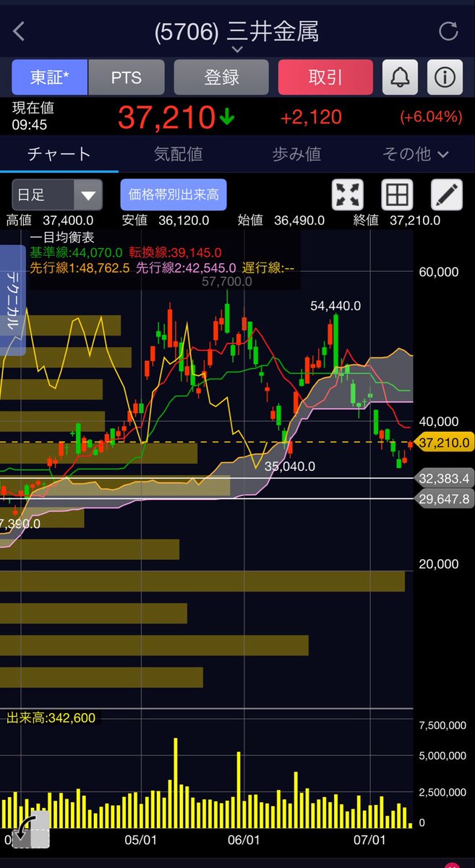The width and height of the screenshot is (475, 868).
Task: Expand the chart to full screen
Action: click(x=348, y=195)
